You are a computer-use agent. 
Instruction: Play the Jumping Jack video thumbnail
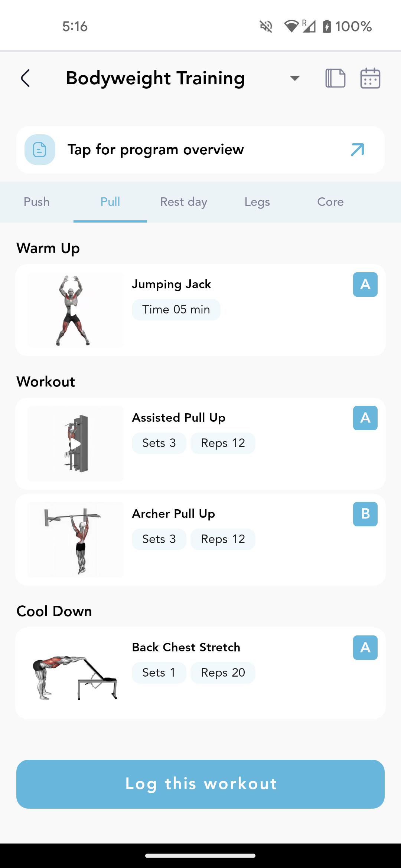coord(75,310)
